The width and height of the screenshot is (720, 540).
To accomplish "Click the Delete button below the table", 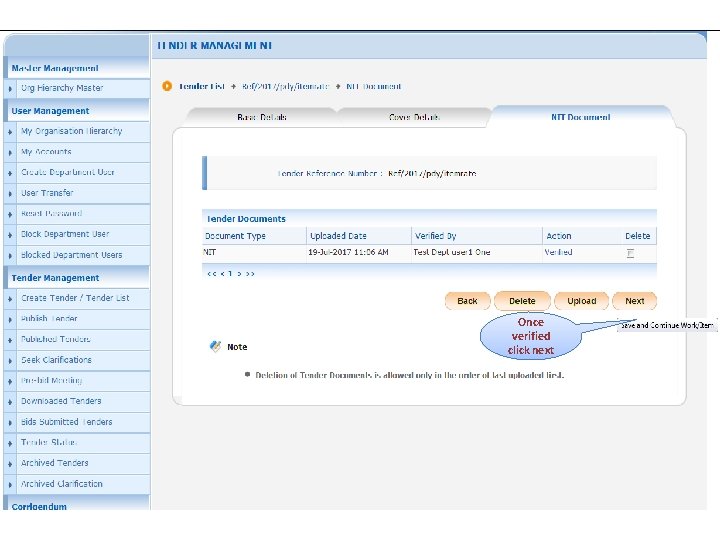I will point(522,301).
